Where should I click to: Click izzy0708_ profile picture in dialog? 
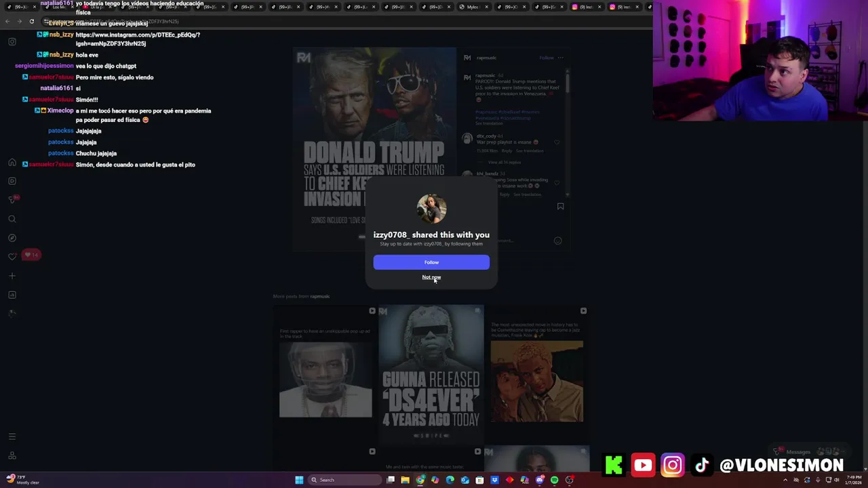(431, 209)
